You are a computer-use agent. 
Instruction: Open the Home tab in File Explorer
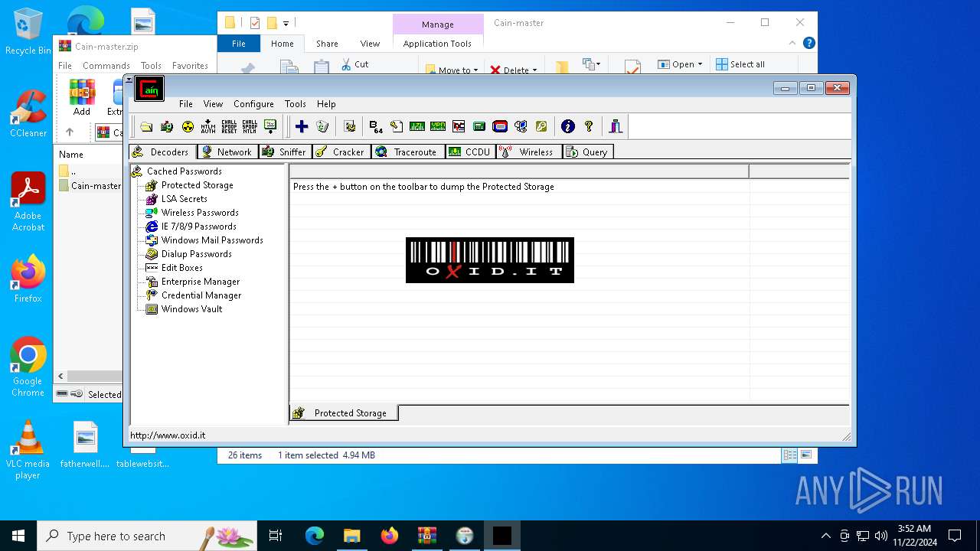[283, 44]
